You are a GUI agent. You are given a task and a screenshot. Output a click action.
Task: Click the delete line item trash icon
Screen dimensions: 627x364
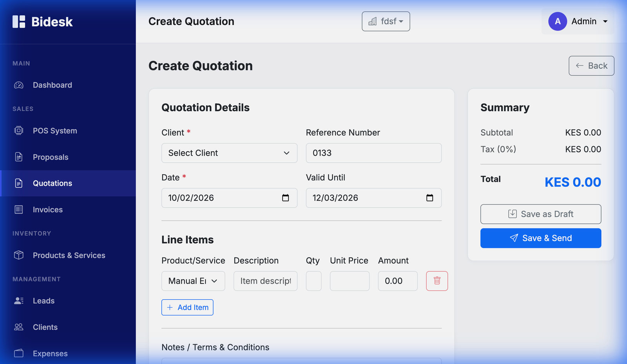437,281
